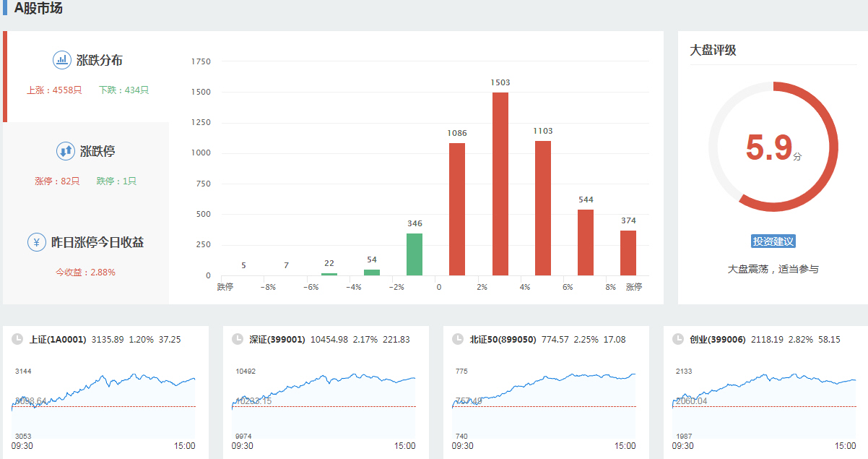Click the 投资建议 button

[773, 241]
